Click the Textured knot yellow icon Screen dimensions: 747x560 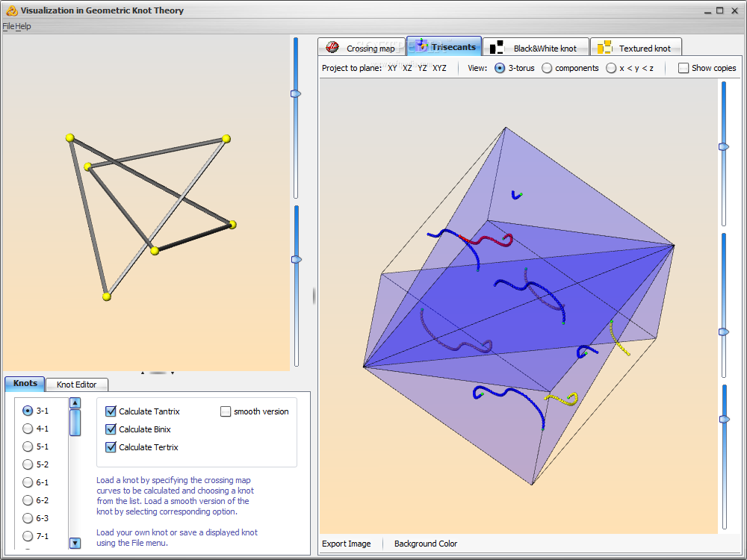pos(604,47)
